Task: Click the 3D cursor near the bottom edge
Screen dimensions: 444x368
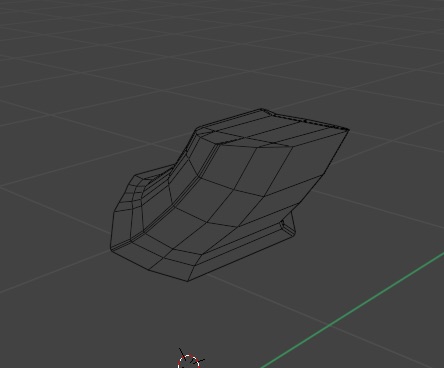Action: tap(190, 360)
